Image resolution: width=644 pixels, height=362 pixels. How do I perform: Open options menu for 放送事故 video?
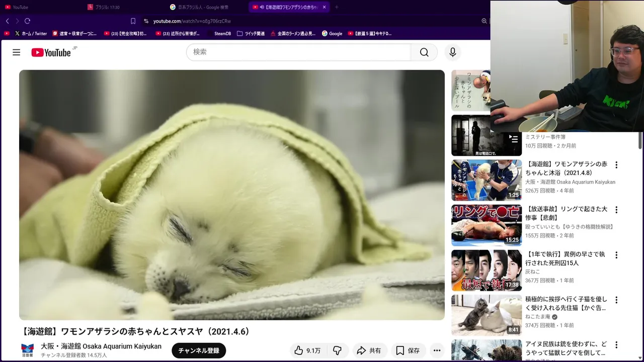616,210
